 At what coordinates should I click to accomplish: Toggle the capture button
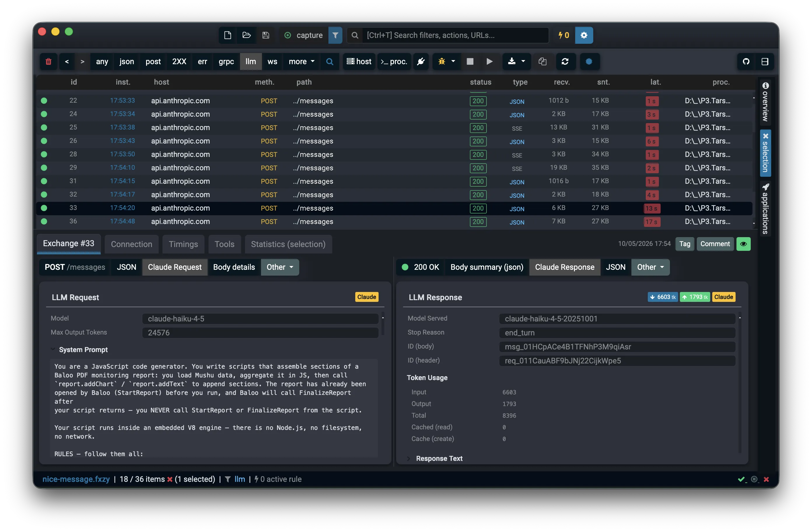pos(303,35)
